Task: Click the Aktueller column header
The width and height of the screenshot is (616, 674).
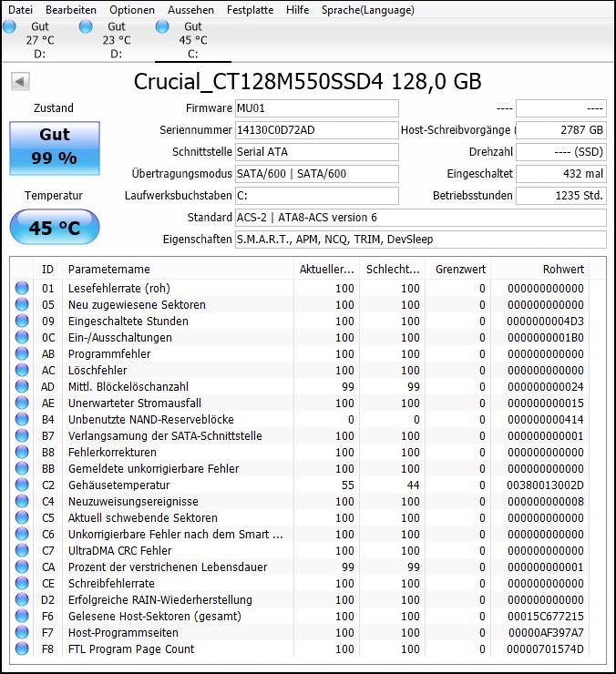Action: [327, 270]
